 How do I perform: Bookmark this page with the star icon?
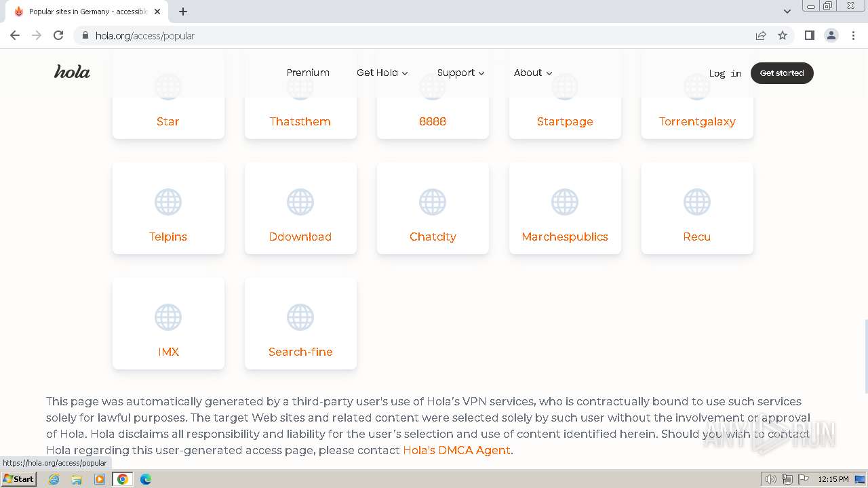(783, 35)
